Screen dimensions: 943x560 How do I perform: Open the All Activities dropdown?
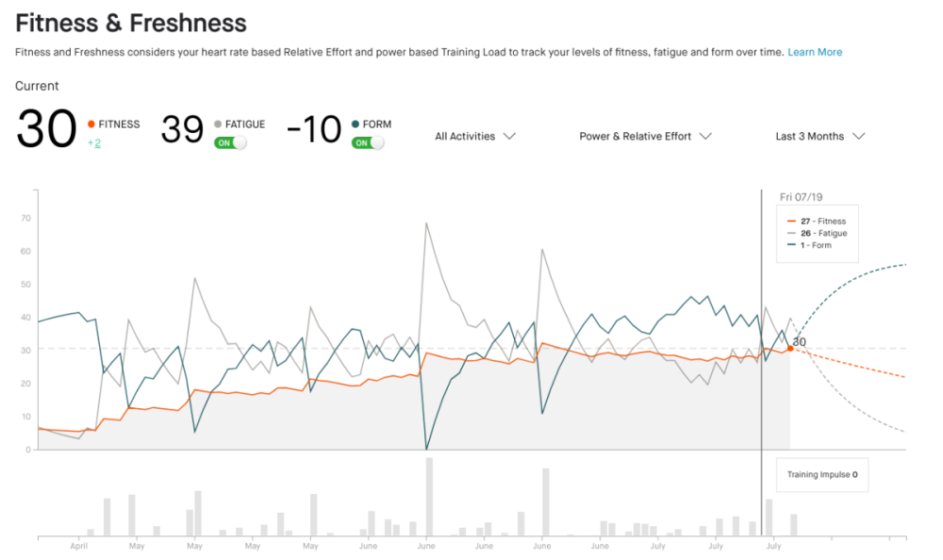click(x=475, y=137)
